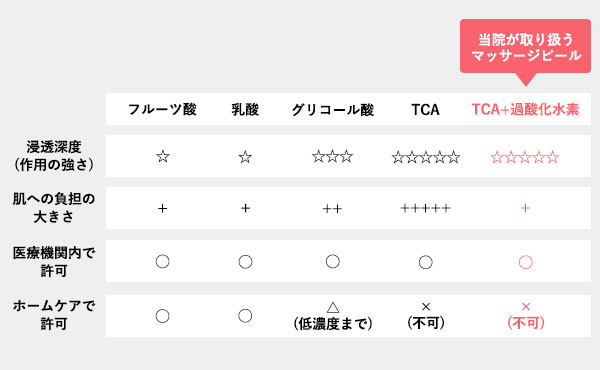Click the pink マッサージピール callout bubble
Image resolution: width=600 pixels, height=370 pixels.
pos(525,48)
